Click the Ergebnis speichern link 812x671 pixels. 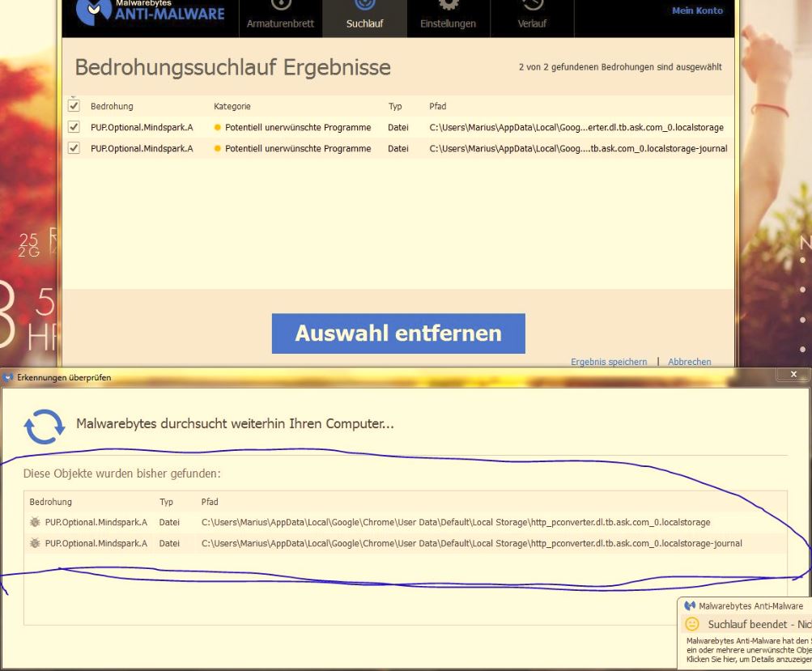coord(609,362)
